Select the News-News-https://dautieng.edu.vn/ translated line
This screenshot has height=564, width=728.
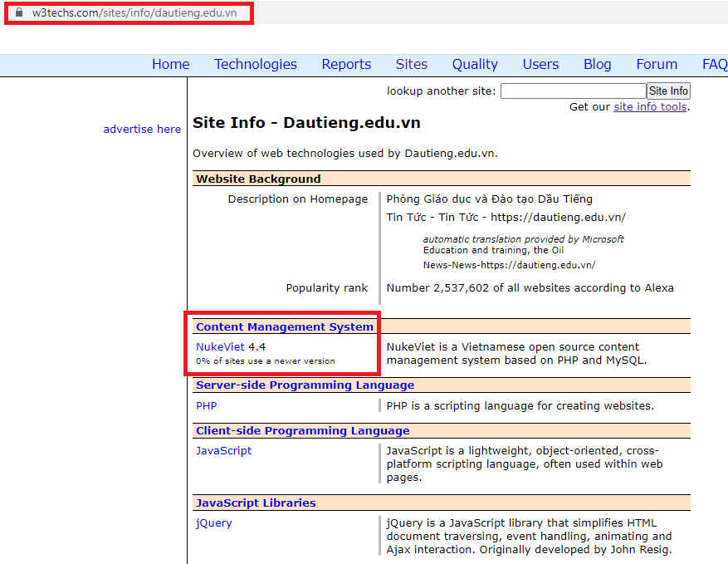tap(509, 265)
